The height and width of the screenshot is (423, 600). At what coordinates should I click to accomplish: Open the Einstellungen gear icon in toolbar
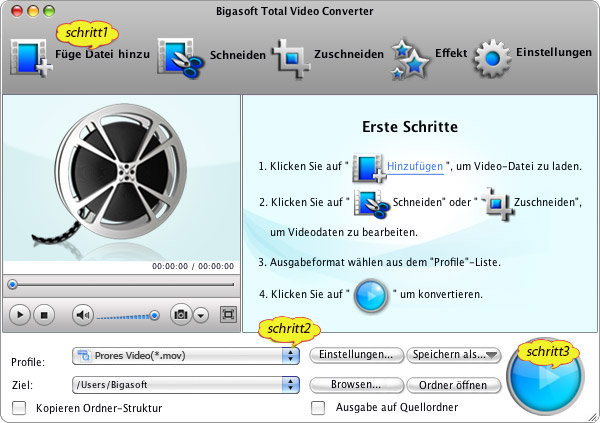(492, 58)
